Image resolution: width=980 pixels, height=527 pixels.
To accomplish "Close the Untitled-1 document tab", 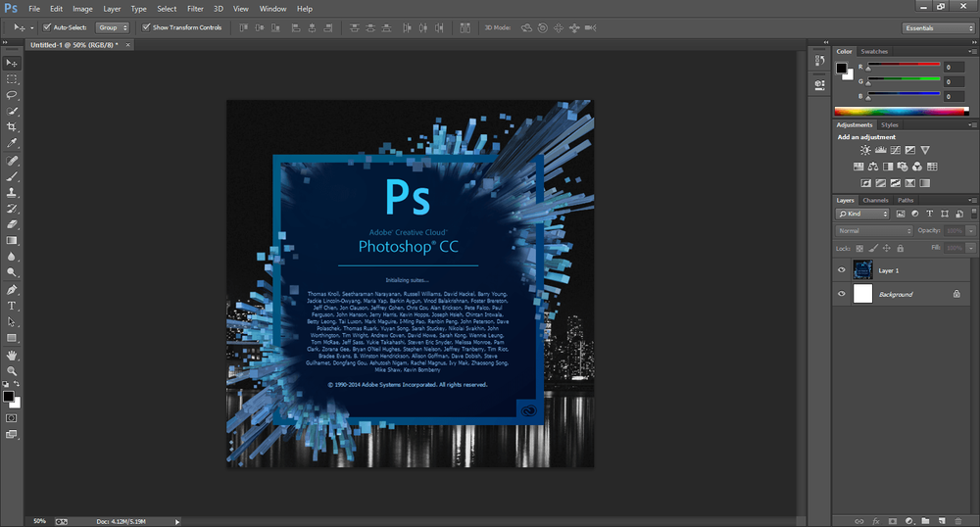I will (x=128, y=45).
